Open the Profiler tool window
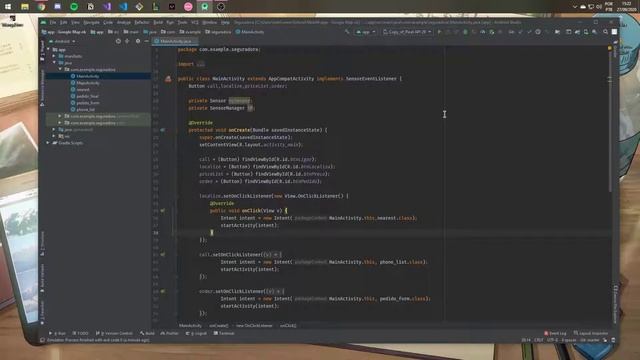Image resolution: width=640 pixels, height=360 pixels. [x=170, y=333]
